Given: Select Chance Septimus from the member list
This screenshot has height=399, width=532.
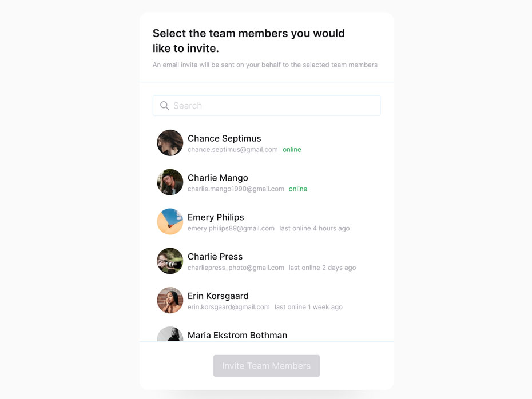Looking at the screenshot, I should [x=224, y=138].
